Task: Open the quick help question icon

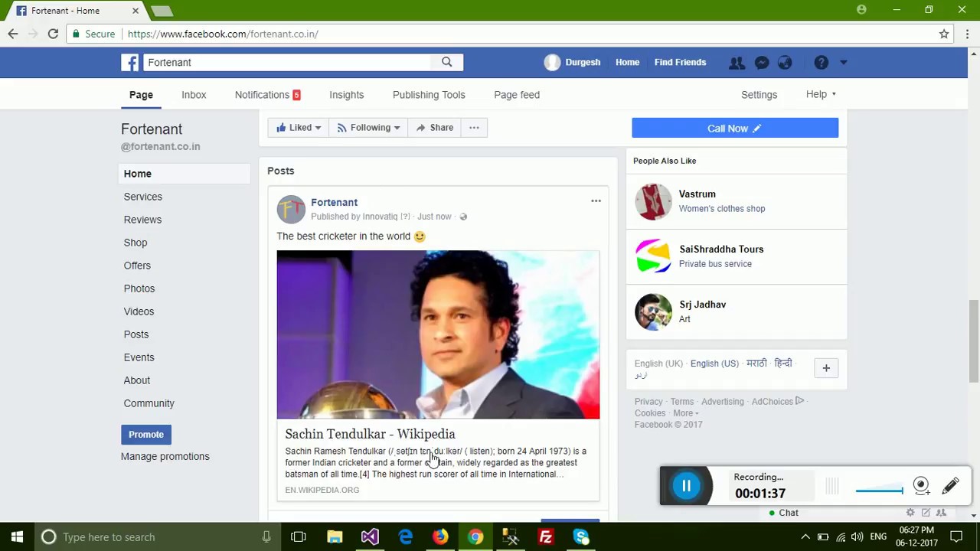Action: coord(821,63)
